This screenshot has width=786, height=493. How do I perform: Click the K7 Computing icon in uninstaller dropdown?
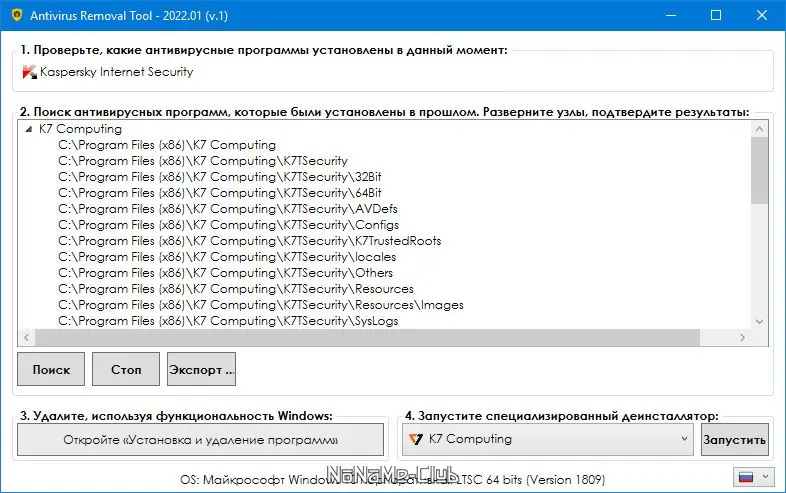click(415, 439)
